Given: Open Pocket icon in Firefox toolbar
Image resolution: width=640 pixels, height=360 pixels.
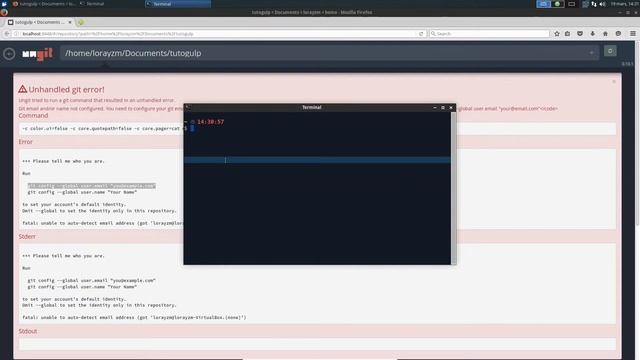Looking at the screenshot, I should 580,34.
